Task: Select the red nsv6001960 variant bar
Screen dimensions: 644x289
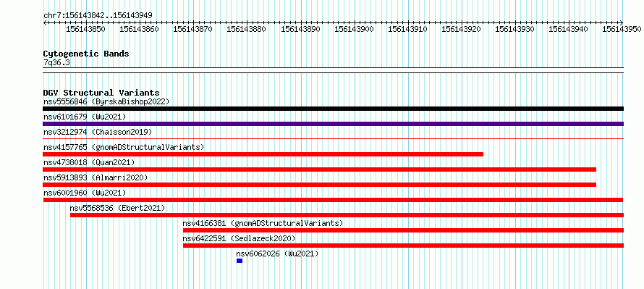Action: click(333, 200)
